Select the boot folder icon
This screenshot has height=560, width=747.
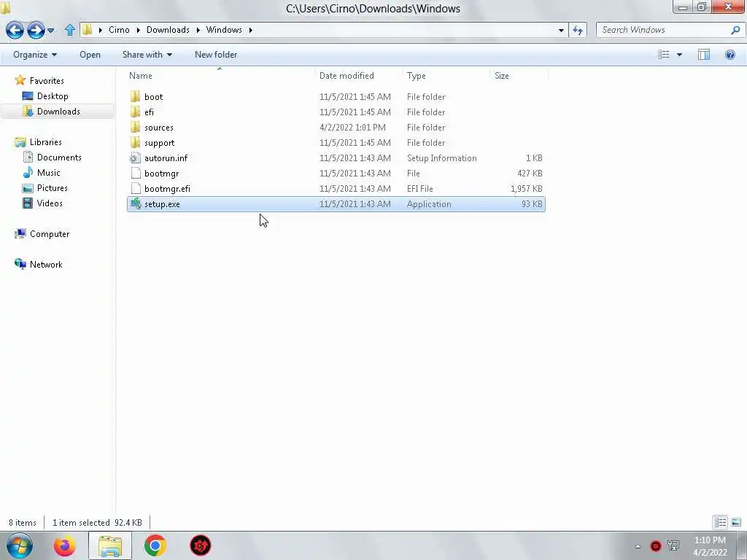(x=135, y=97)
